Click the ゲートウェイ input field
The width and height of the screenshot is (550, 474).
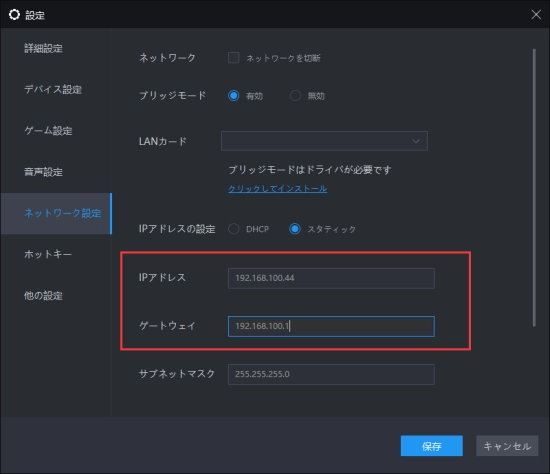pyautogui.click(x=331, y=326)
